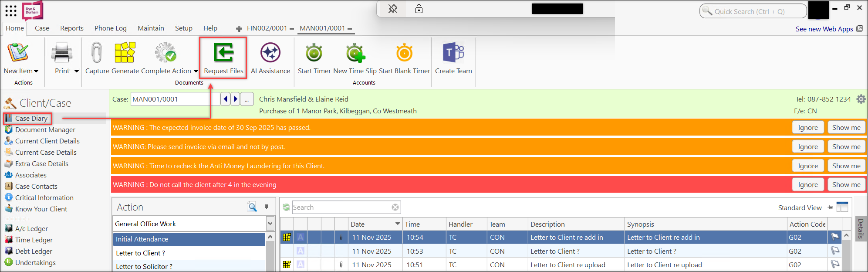Click Generate documents icon
The height and width of the screenshot is (272, 868).
point(125,53)
